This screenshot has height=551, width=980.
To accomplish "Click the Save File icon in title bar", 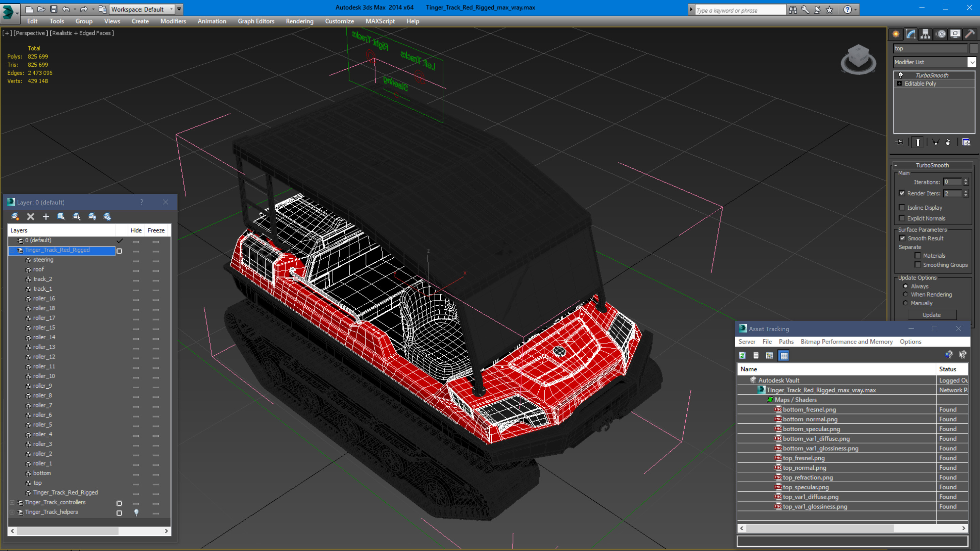I will point(54,9).
